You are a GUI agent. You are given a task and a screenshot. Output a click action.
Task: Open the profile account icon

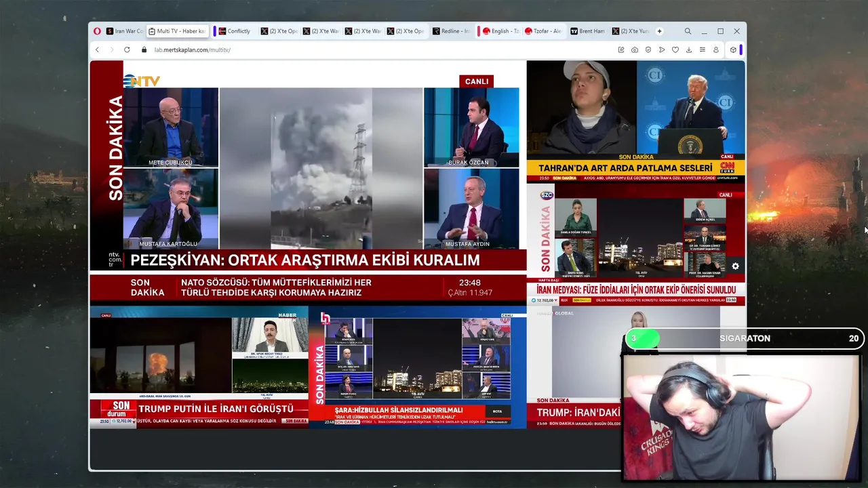pyautogui.click(x=716, y=49)
